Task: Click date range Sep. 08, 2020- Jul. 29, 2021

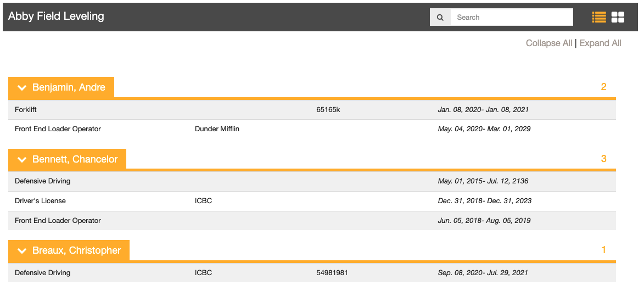Action: tap(483, 273)
